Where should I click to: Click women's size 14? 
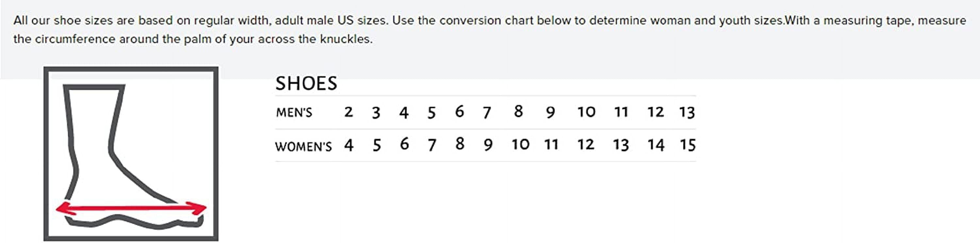click(656, 145)
